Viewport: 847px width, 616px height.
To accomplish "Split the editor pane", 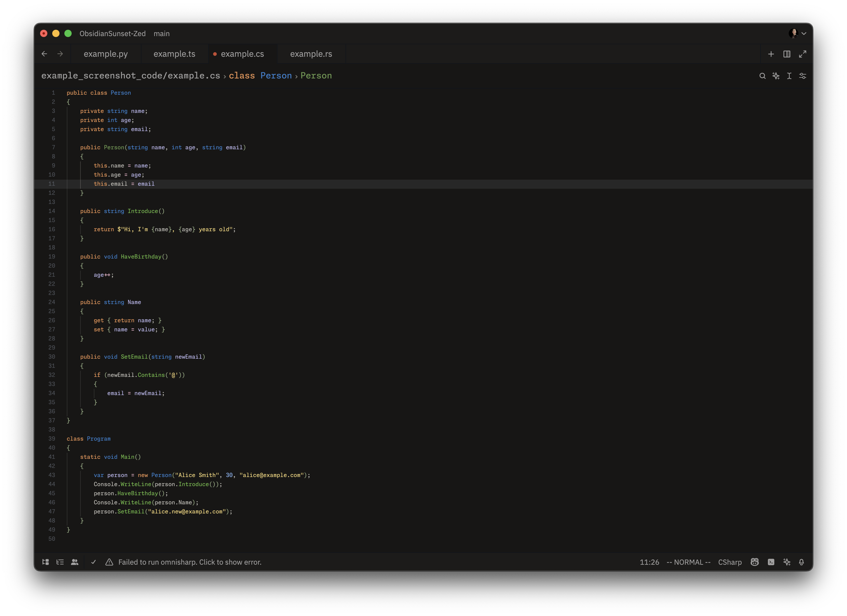I will click(x=787, y=54).
